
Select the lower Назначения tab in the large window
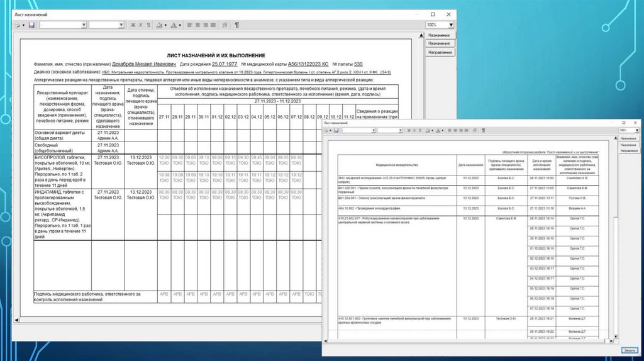[x=439, y=43]
